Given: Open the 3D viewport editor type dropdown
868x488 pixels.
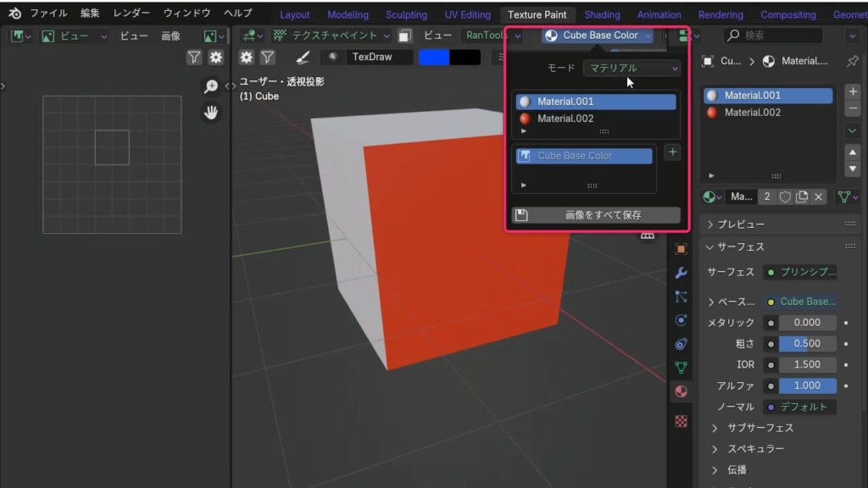Looking at the screenshot, I should pos(253,36).
